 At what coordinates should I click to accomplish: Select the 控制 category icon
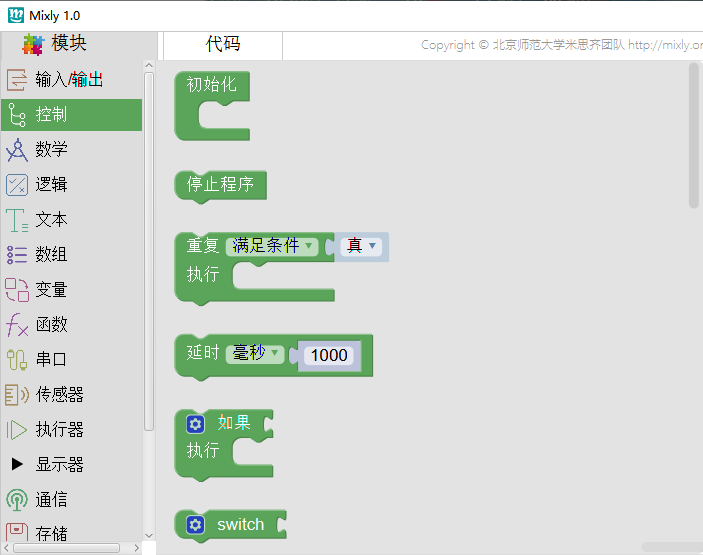pos(17,115)
